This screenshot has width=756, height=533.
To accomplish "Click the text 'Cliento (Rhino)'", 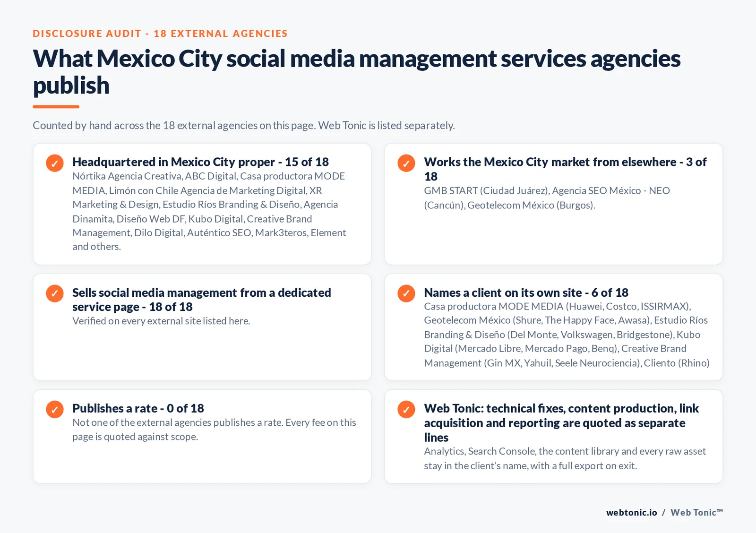I will [x=677, y=363].
